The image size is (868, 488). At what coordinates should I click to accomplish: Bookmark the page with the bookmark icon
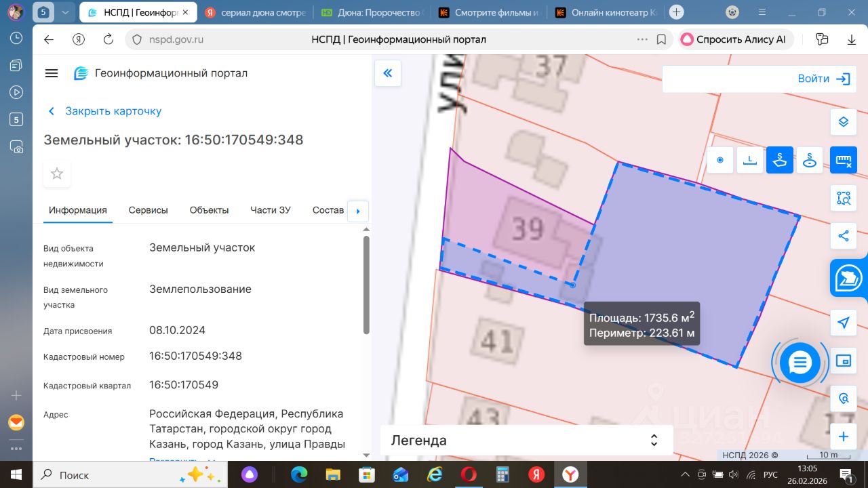[661, 39]
